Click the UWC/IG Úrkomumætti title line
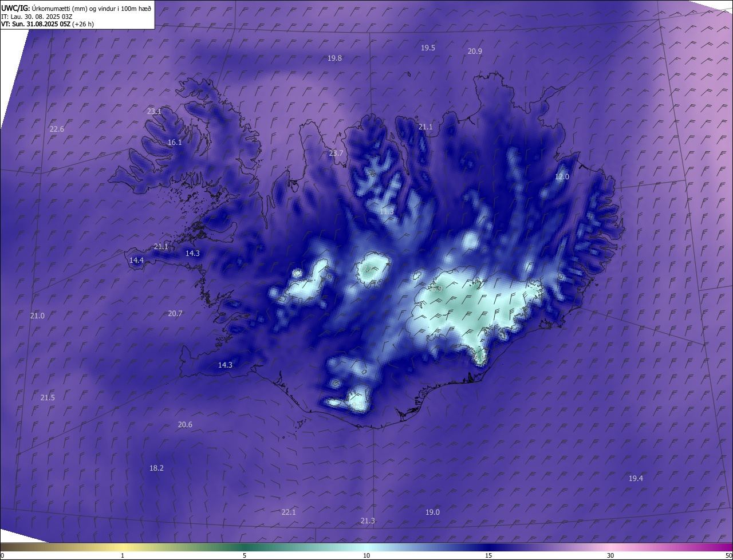Screen dimensions: 733x560 point(76,8)
